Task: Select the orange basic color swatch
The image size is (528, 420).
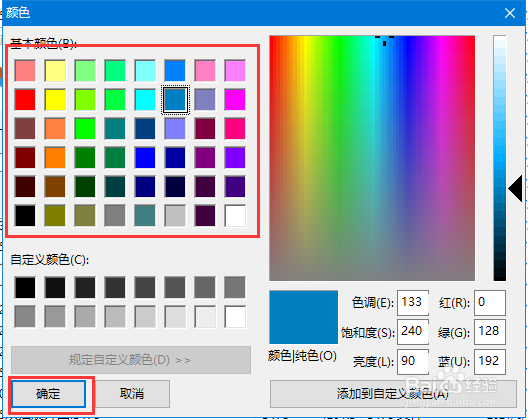Action: [x=55, y=158]
